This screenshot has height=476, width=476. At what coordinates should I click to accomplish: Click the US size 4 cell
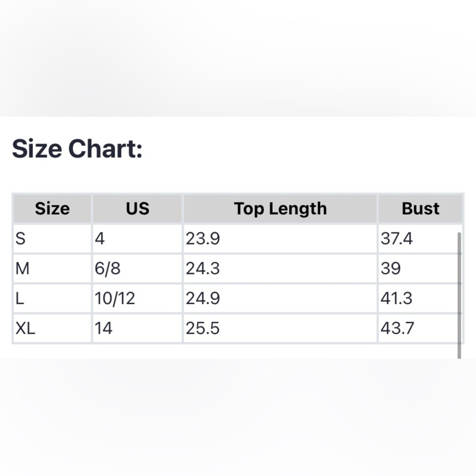click(138, 238)
